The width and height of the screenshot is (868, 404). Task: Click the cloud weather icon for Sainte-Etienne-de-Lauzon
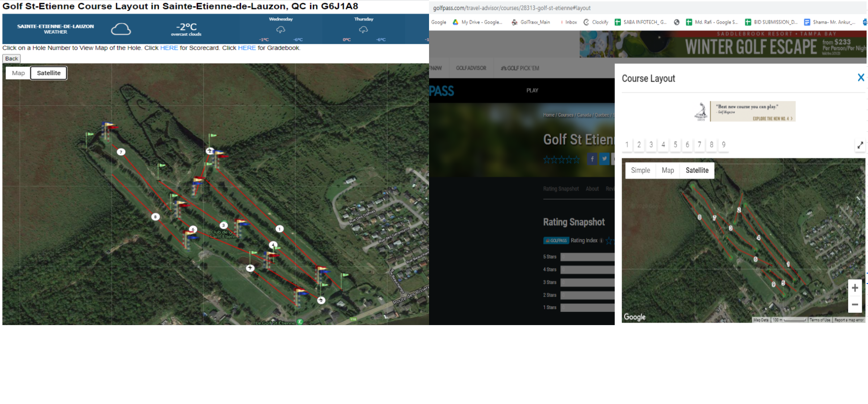[x=121, y=29]
